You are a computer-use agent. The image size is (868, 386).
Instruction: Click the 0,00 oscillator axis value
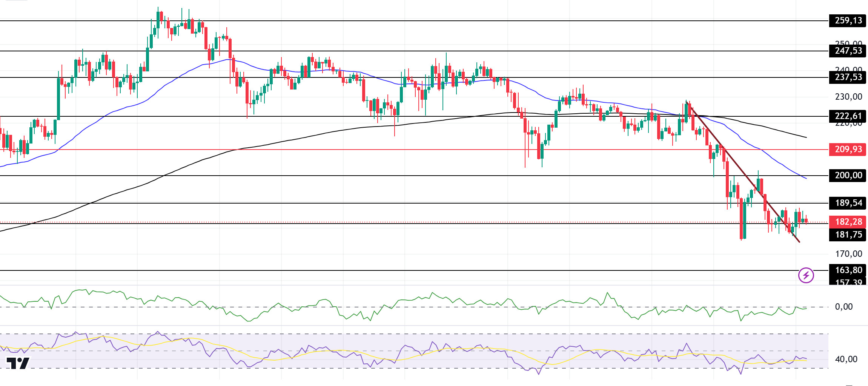click(x=844, y=307)
